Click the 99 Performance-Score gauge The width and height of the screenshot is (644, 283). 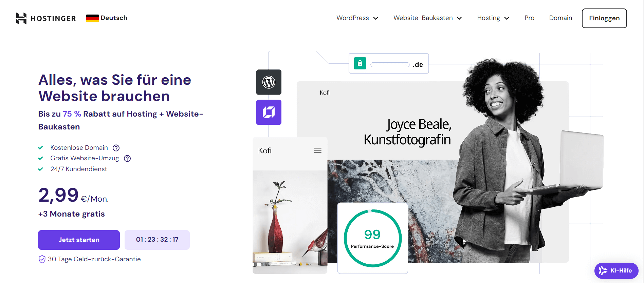click(372, 238)
